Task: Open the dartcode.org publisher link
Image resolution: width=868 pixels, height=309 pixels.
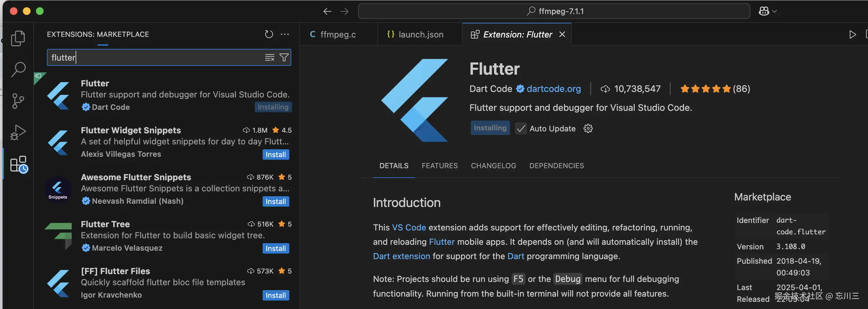Action: point(554,89)
